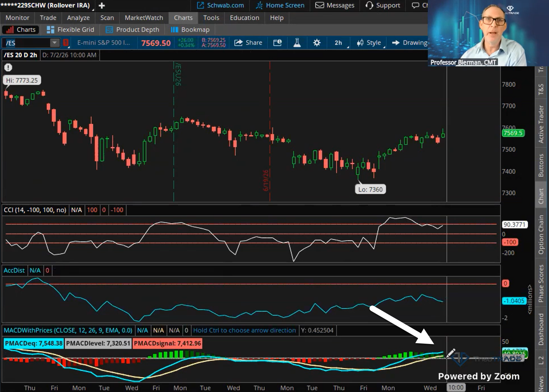Image resolution: width=549 pixels, height=392 pixels.
Task: Go to Home Screen
Action: (280, 5)
